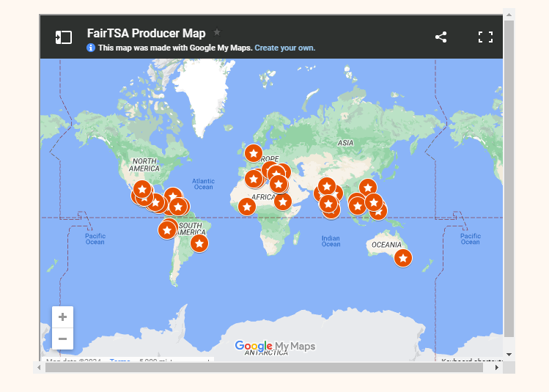
Task: Click the northernmost marker in Europe
Action: [x=253, y=153]
